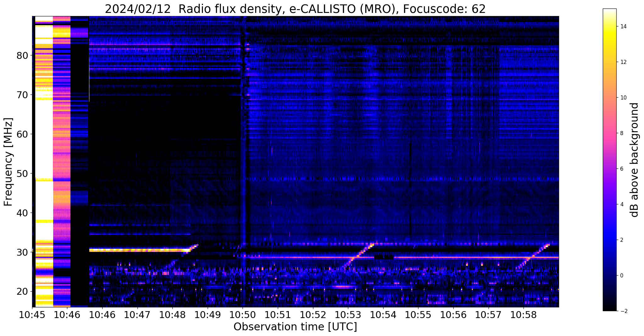This screenshot has height=336, width=644.
Task: Click the 10:56 time tick label
Action: pyautogui.click(x=454, y=315)
